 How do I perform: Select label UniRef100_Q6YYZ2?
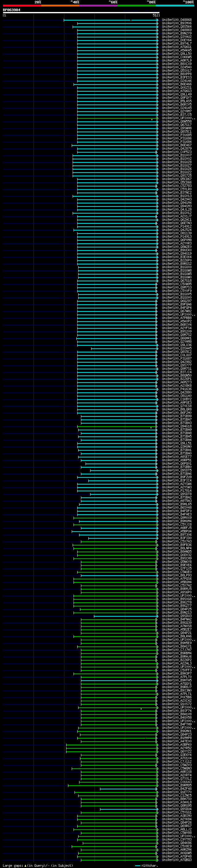point(176,751)
